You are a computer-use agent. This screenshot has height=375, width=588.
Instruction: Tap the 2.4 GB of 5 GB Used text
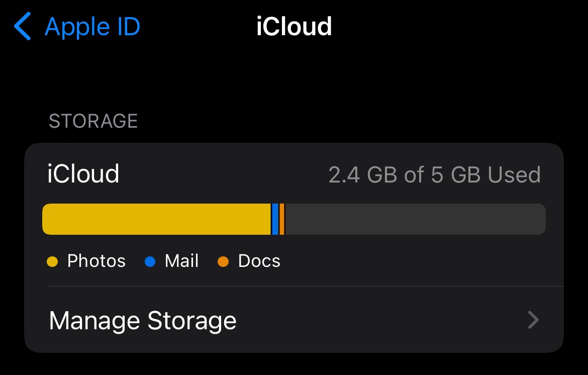click(434, 174)
